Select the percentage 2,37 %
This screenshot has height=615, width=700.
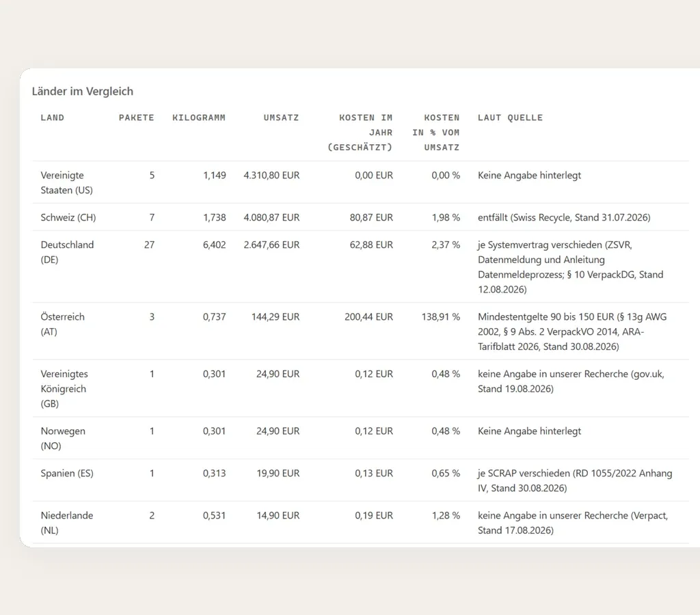pyautogui.click(x=446, y=245)
